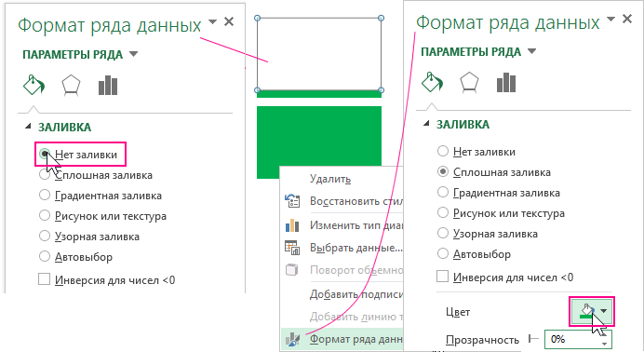Screen dimensions: 644x352
Task: Open left panel title options arrow
Action: pos(212,21)
